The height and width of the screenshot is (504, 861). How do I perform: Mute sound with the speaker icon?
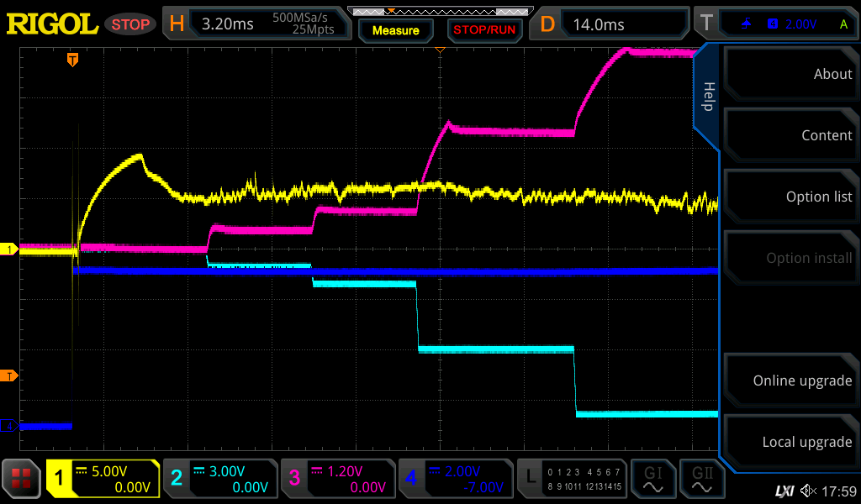pos(808,491)
